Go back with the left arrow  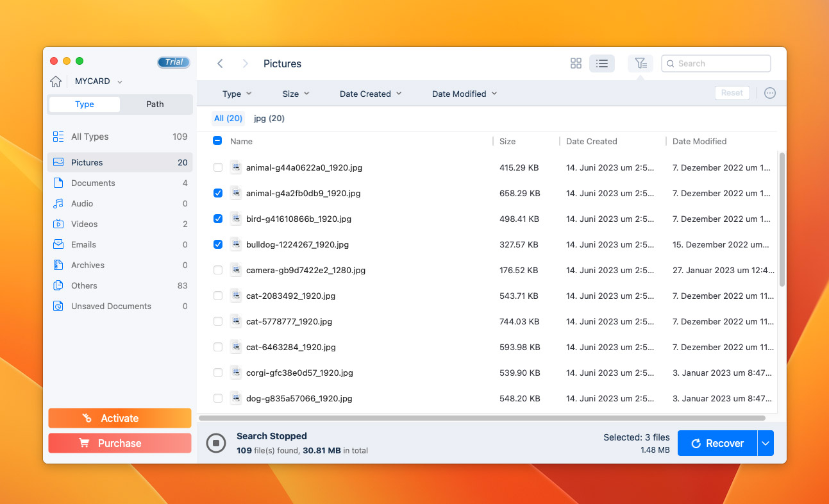pos(220,63)
